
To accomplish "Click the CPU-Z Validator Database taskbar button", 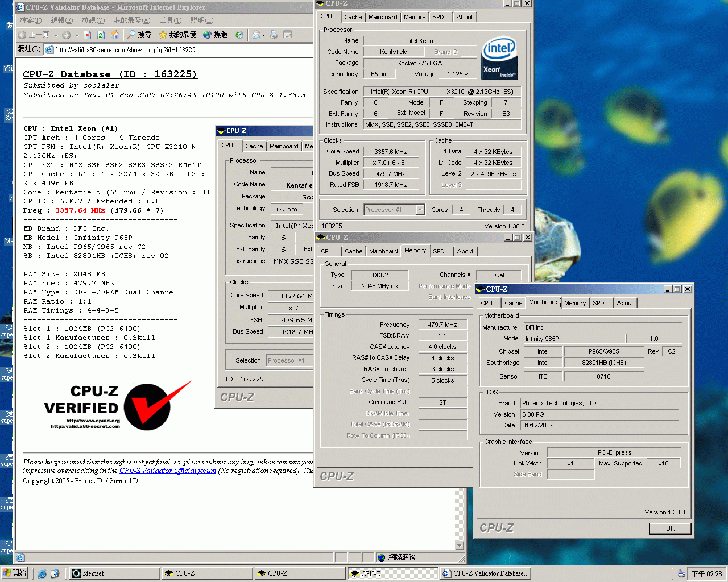I will tap(485, 573).
